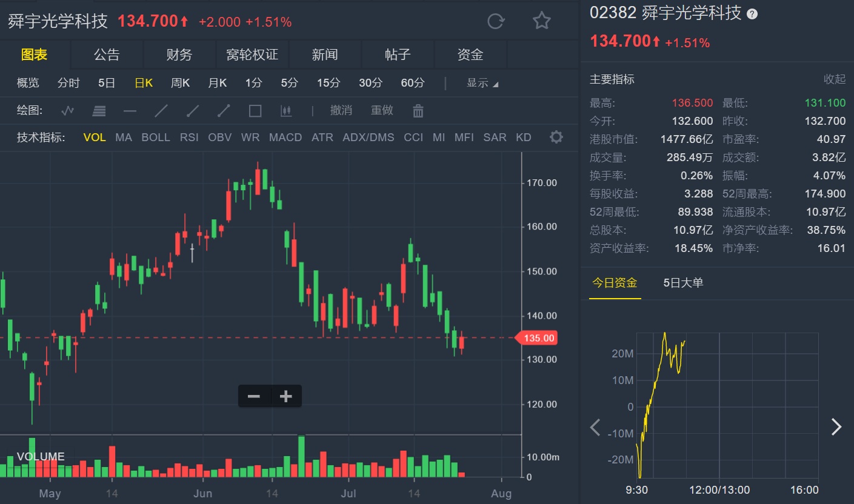This screenshot has height=504, width=854.
Task: Click the 135.00 current price marker
Action: pyautogui.click(x=536, y=338)
